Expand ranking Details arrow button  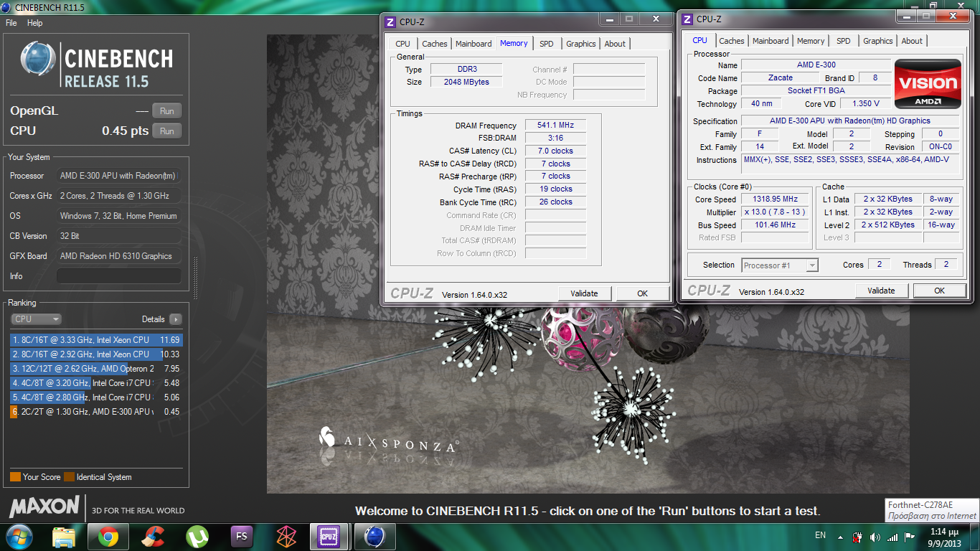point(175,319)
